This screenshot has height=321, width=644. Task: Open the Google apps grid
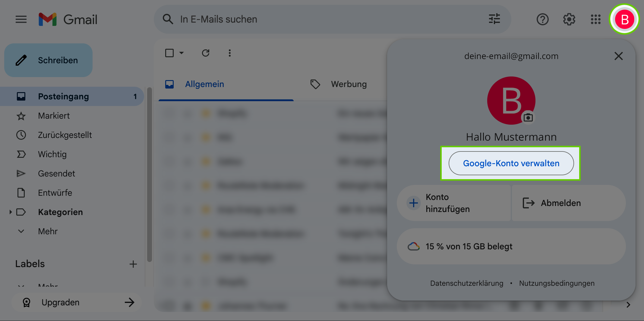595,20
